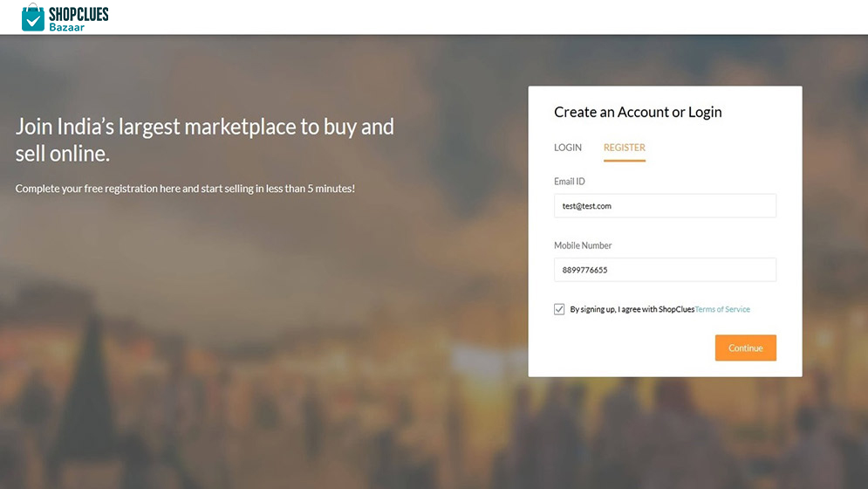Viewport: 868px width, 489px height.
Task: Click the SHOPCLUES brand name in header
Action: point(79,13)
